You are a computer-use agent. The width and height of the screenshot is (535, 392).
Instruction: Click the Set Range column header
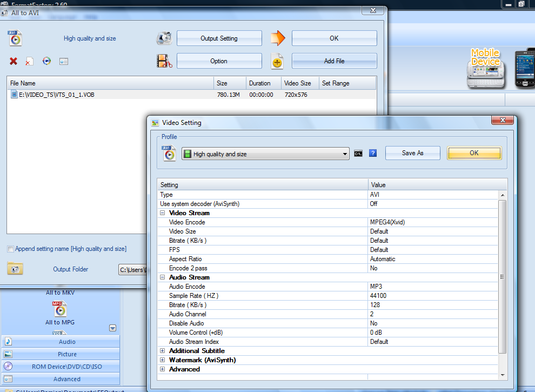[x=347, y=83]
